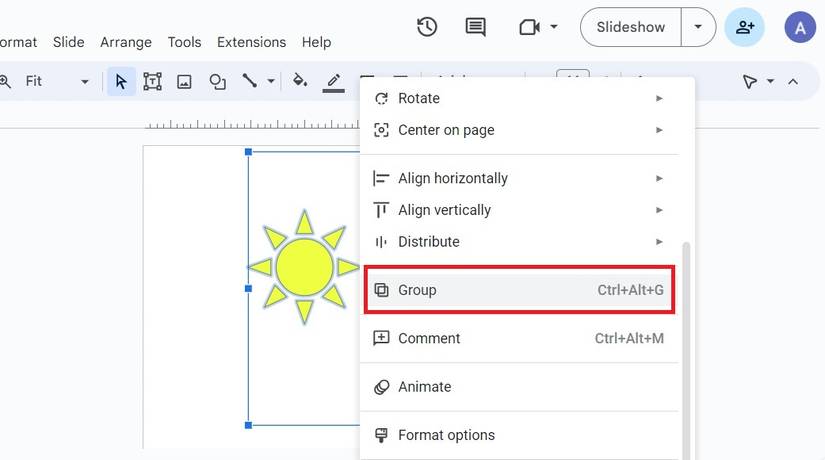Screen dimensions: 825x460
Task: Open the Arrange menu
Action: (126, 42)
